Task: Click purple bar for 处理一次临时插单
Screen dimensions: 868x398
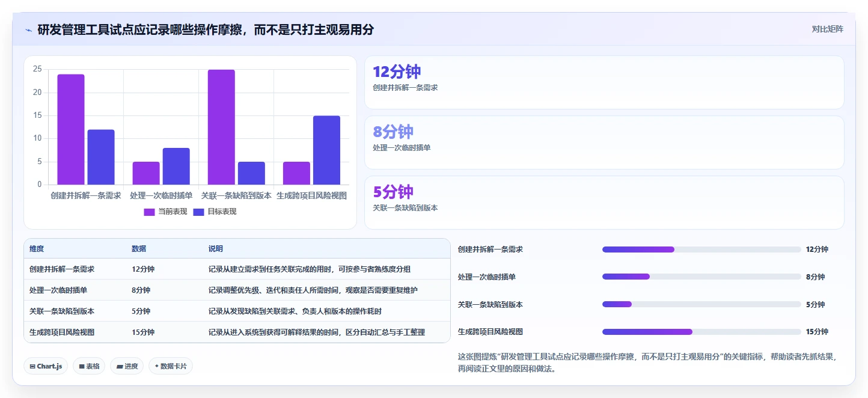Action: pos(146,173)
